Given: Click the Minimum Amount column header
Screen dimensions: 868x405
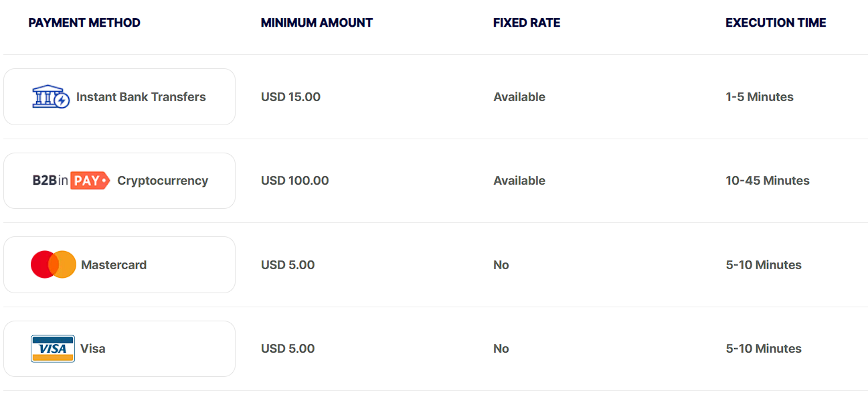Looking at the screenshot, I should point(317,23).
